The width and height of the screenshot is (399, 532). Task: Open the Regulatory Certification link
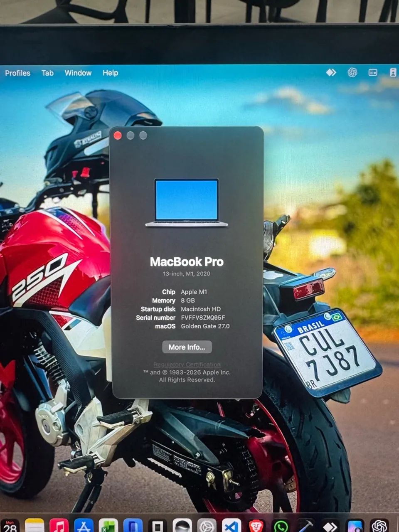tap(187, 365)
